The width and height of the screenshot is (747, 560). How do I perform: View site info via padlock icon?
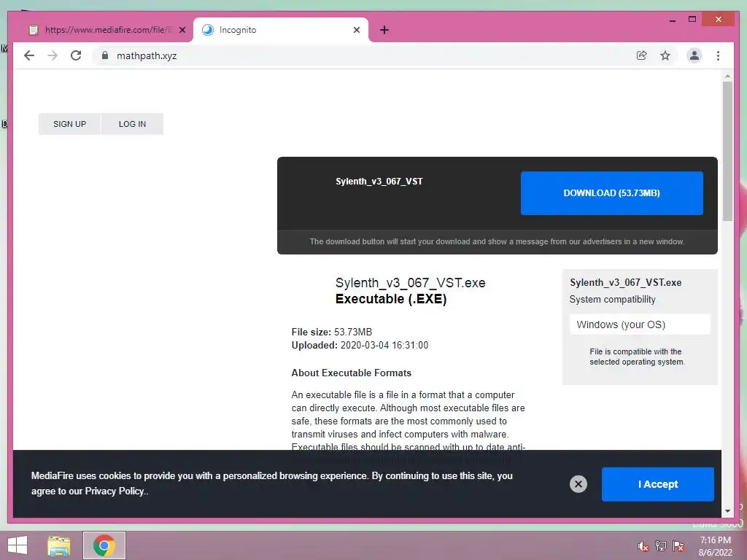(105, 55)
